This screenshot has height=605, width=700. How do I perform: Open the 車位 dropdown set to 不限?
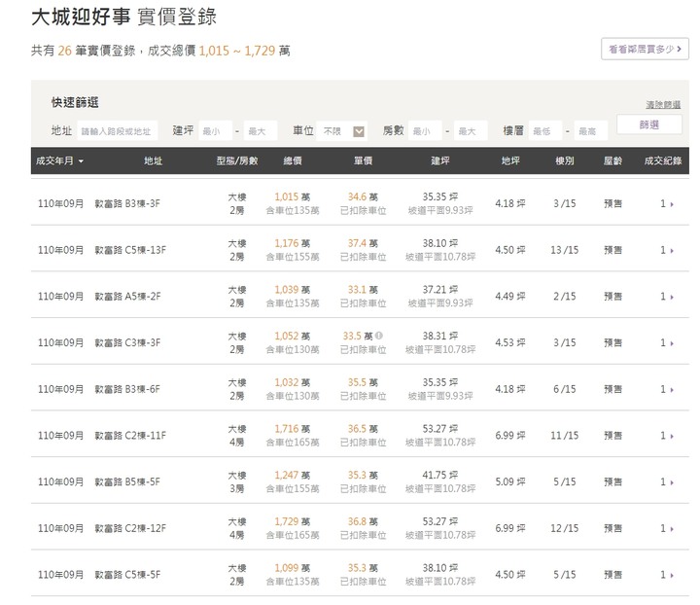point(343,130)
